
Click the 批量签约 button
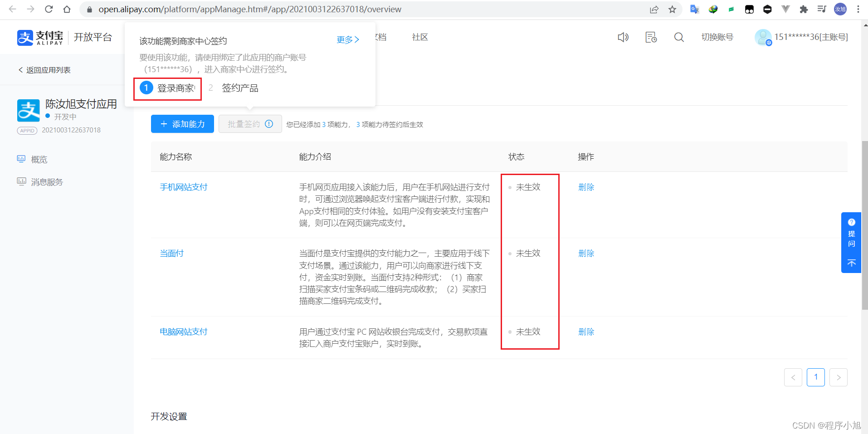point(250,124)
